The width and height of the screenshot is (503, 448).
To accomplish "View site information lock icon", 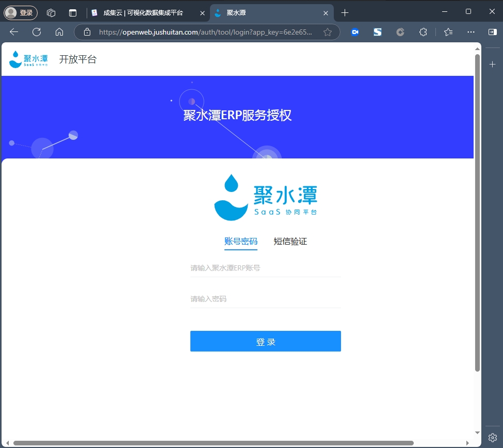I will coord(87,32).
